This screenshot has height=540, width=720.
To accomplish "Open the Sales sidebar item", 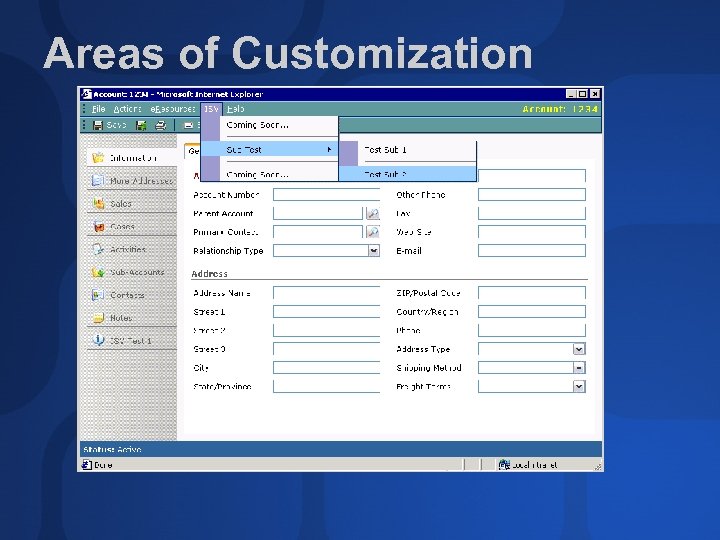I will [x=132, y=203].
